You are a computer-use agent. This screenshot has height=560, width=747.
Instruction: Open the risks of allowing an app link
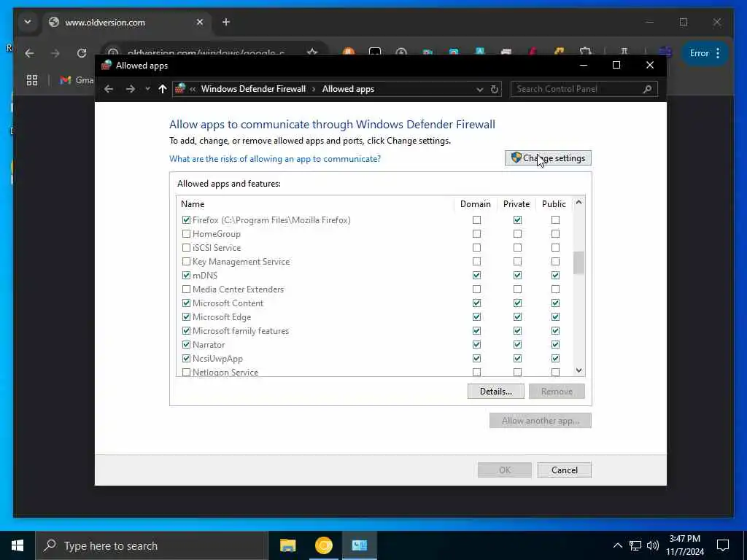[x=275, y=159]
